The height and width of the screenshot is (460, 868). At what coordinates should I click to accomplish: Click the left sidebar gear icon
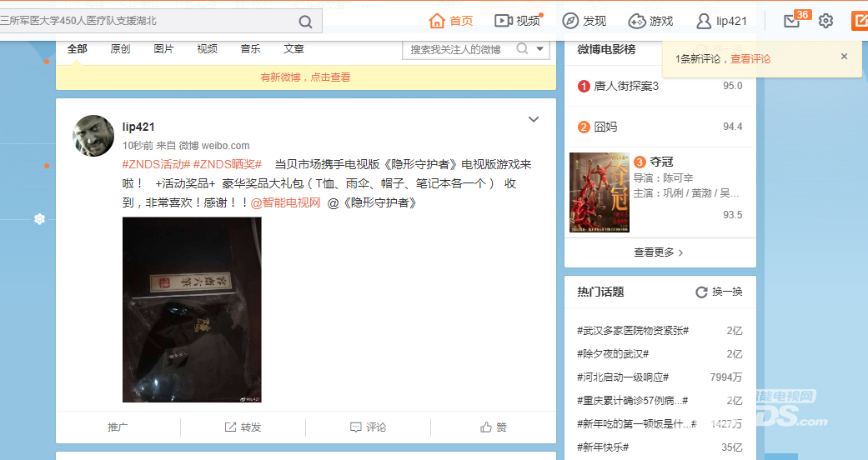(39, 218)
